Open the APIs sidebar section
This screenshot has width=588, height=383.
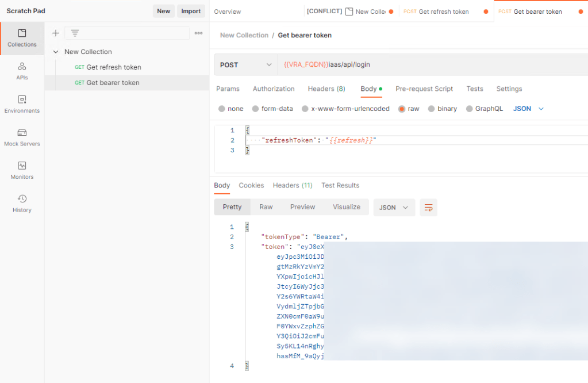[22, 71]
